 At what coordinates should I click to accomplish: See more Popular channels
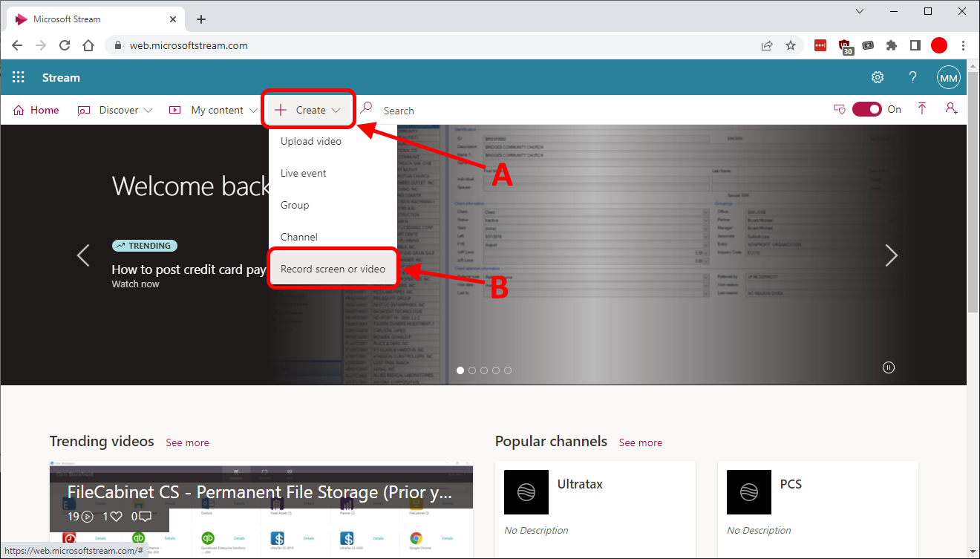pos(641,442)
